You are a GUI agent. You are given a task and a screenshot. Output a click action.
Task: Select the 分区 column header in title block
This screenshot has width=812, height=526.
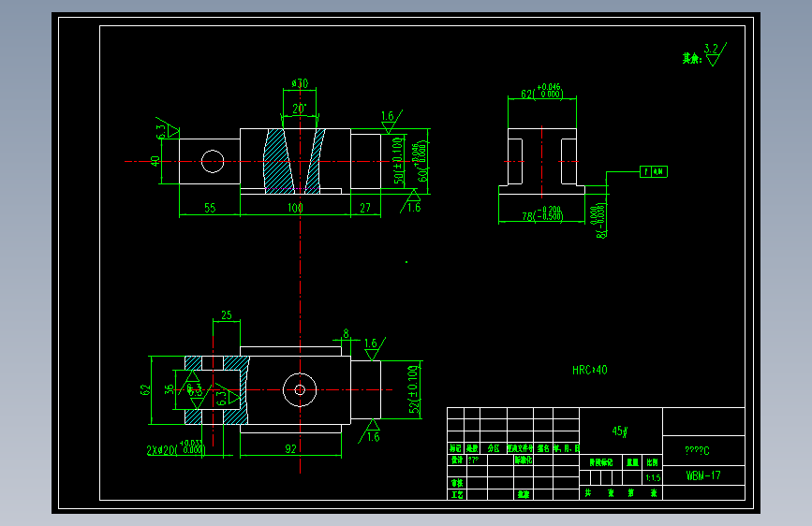point(494,448)
